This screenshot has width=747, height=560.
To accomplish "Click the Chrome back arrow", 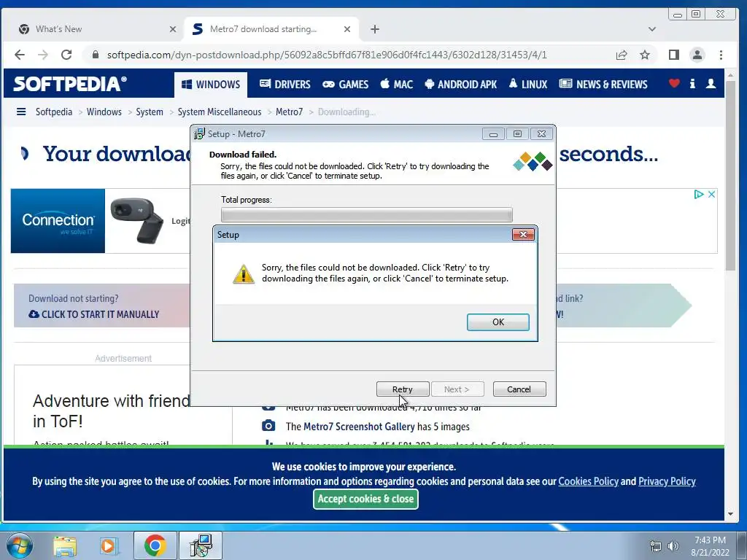I will click(20, 55).
